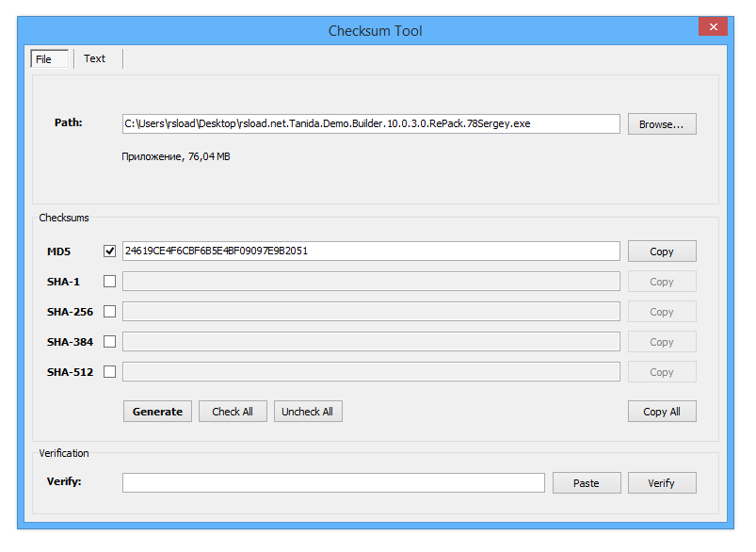Click the SHA-1 hash output field
The width and height of the screenshot is (756, 552).
coord(371,282)
